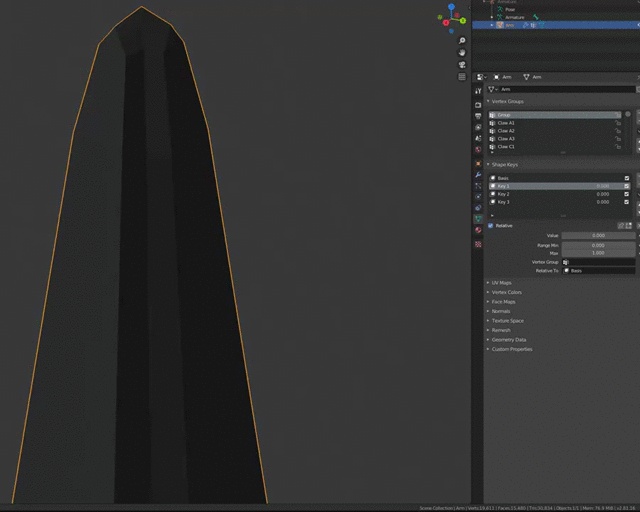Click the blue Z axis on navigation gizmo
The width and height of the screenshot is (640, 512).
pos(451,7)
